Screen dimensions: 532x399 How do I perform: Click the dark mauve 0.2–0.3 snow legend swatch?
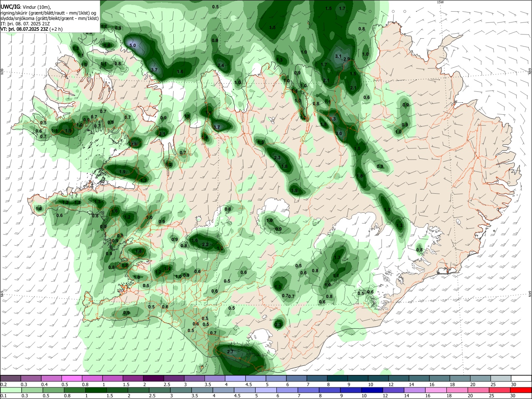point(11,379)
